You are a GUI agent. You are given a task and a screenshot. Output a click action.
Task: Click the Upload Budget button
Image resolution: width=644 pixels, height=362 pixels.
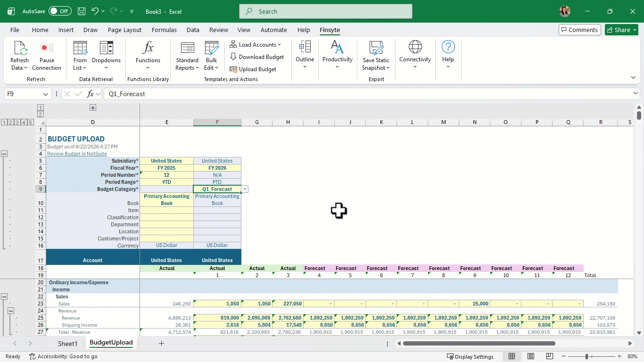[253, 69]
